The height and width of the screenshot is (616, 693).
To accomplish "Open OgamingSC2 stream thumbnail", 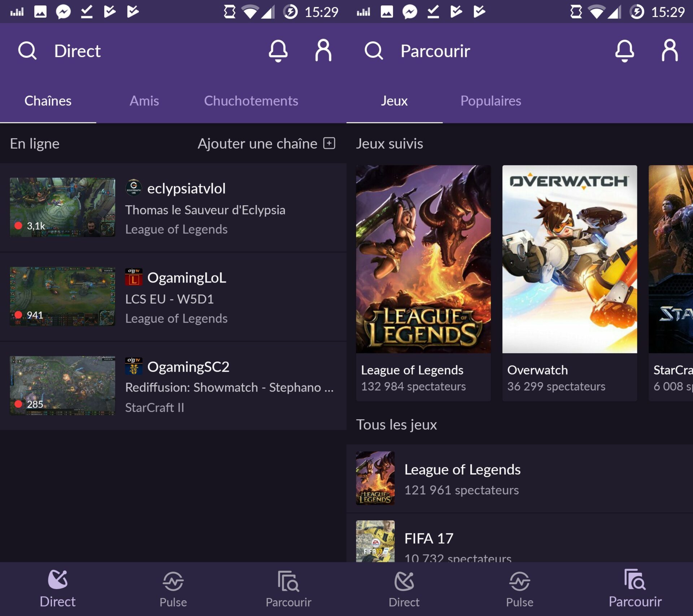I will point(62,385).
